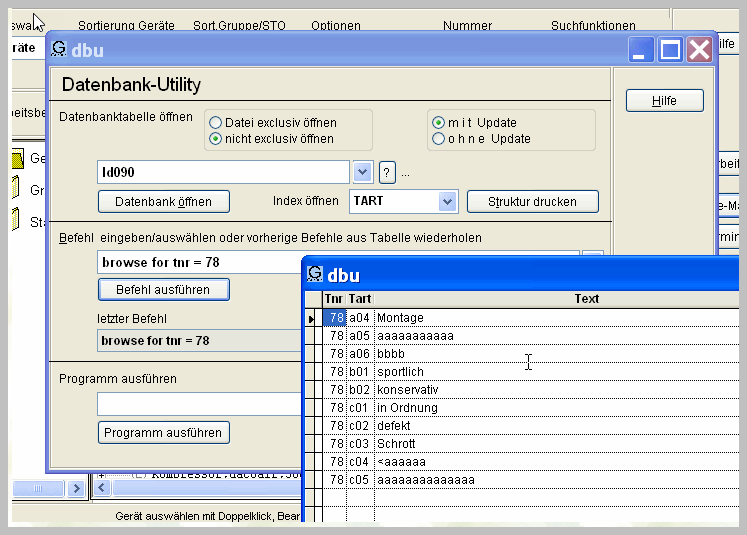Click the ellipsis next to the question mark button
Image resolution: width=747 pixels, height=535 pixels.
(x=405, y=173)
